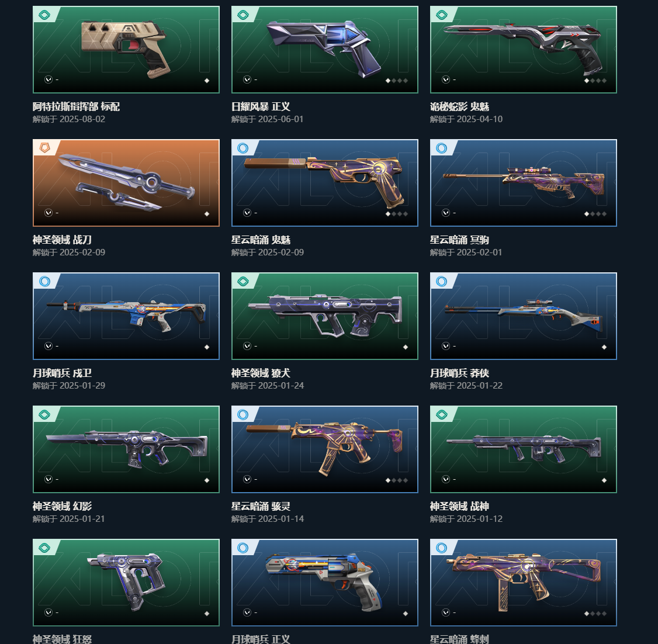Click the 神圣领域 战神 skin title
This screenshot has width=658, height=644.
click(x=459, y=507)
